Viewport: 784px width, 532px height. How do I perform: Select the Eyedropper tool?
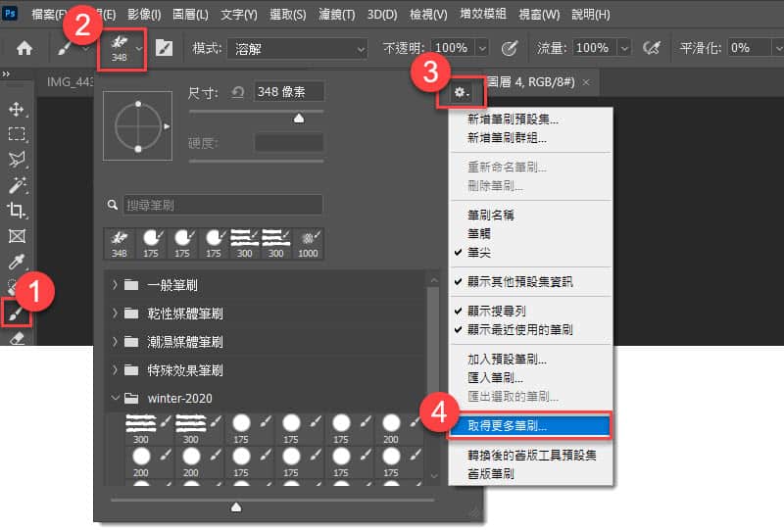coord(17,262)
